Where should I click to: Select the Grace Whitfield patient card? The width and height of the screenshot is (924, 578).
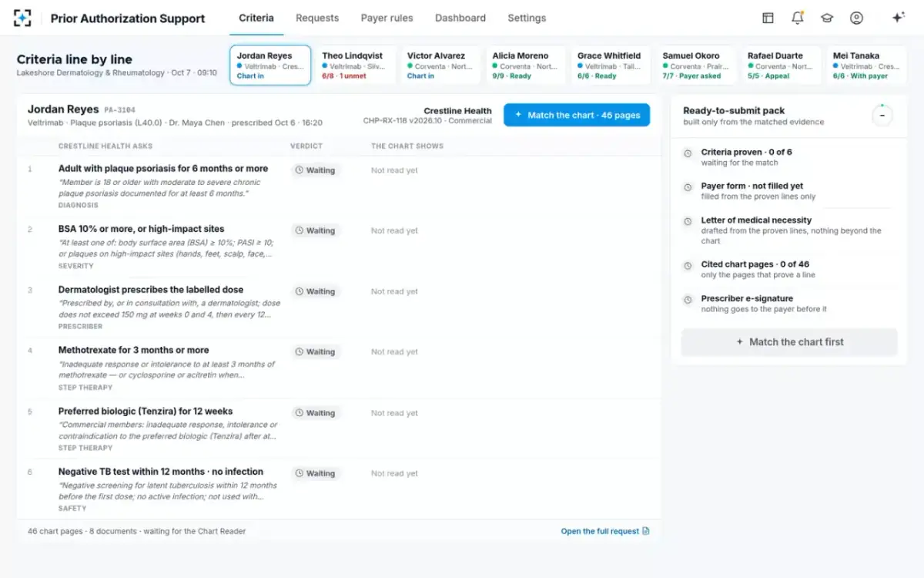[x=611, y=65]
